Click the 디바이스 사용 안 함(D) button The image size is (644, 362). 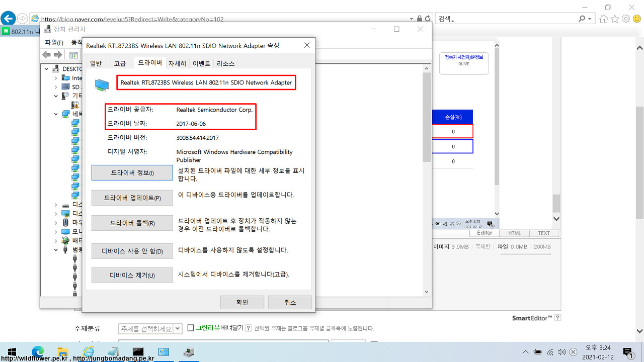(x=132, y=251)
